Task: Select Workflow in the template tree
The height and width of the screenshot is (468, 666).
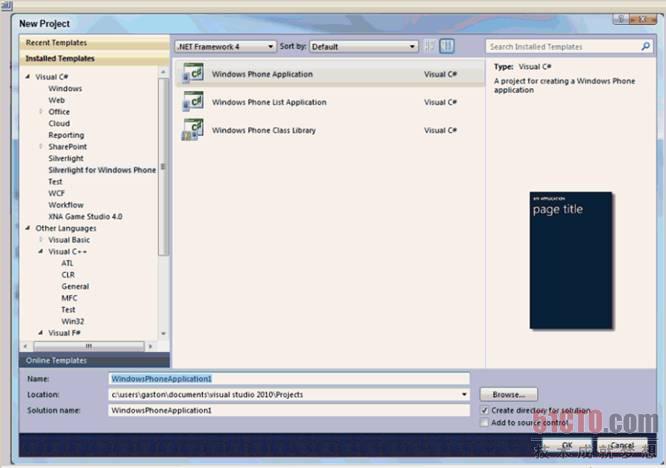Action: (x=66, y=205)
